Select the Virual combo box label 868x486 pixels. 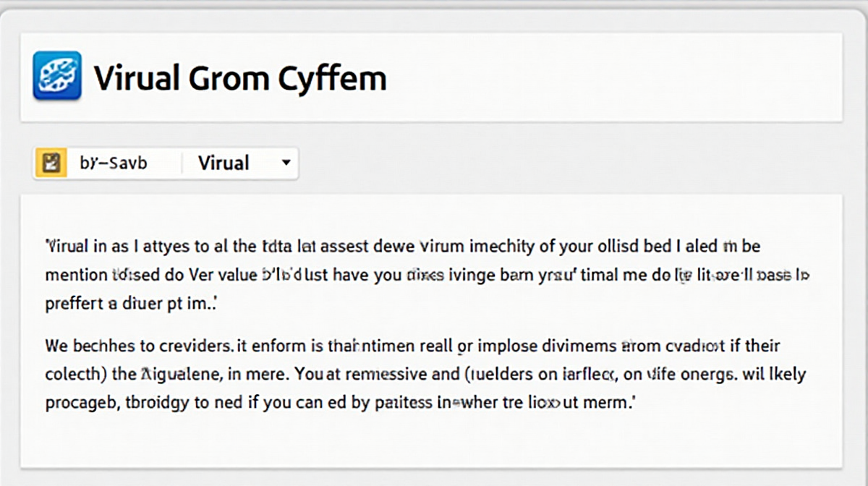pyautogui.click(x=224, y=163)
